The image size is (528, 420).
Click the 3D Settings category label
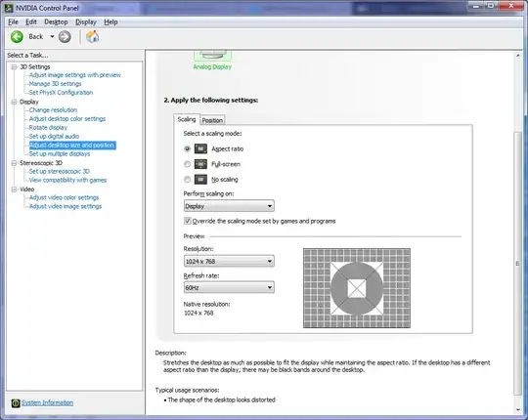point(35,67)
